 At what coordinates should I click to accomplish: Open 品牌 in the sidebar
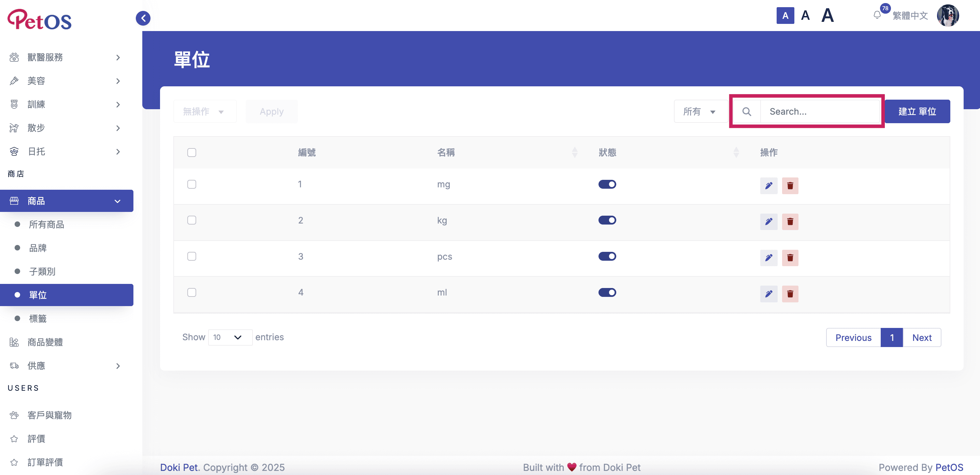point(38,248)
